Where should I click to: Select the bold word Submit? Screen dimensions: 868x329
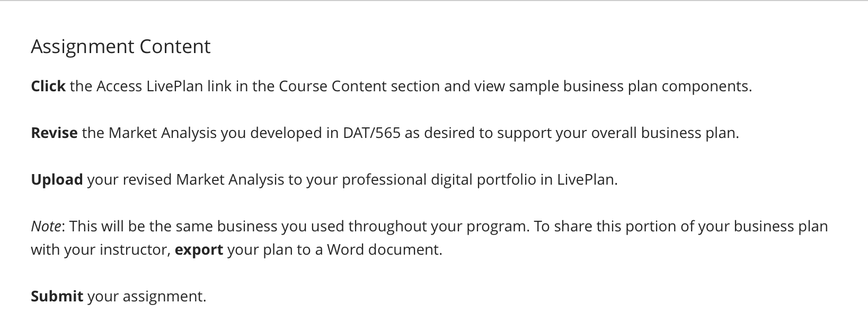[x=57, y=296]
